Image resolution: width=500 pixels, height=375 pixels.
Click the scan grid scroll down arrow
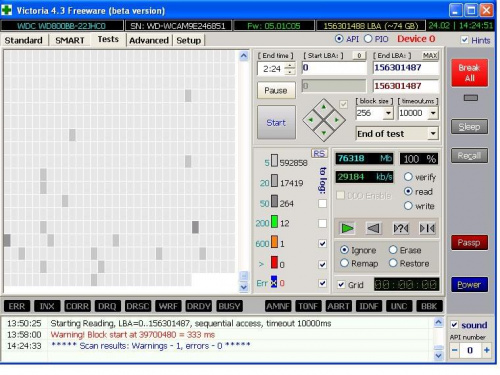point(244,287)
